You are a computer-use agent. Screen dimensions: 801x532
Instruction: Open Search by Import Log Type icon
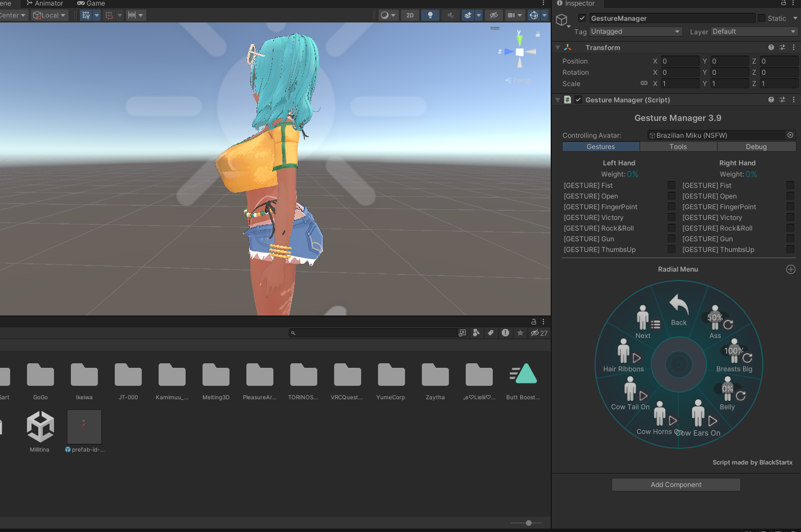[506, 333]
